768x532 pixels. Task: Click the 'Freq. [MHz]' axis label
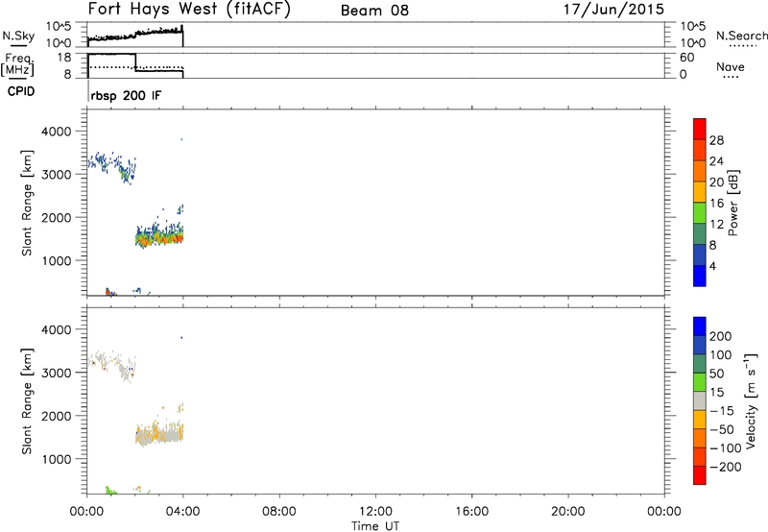[x=18, y=64]
